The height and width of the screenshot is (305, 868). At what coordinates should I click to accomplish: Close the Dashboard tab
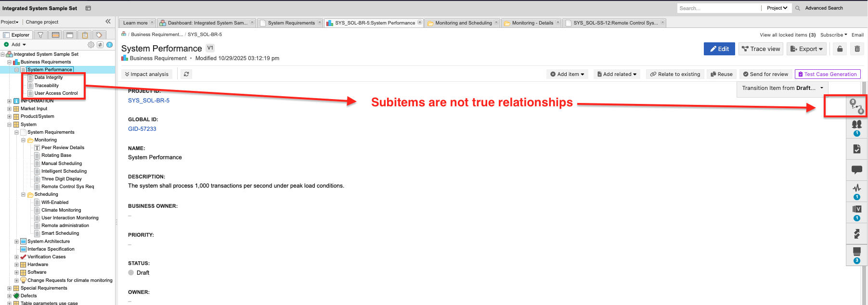tap(252, 23)
